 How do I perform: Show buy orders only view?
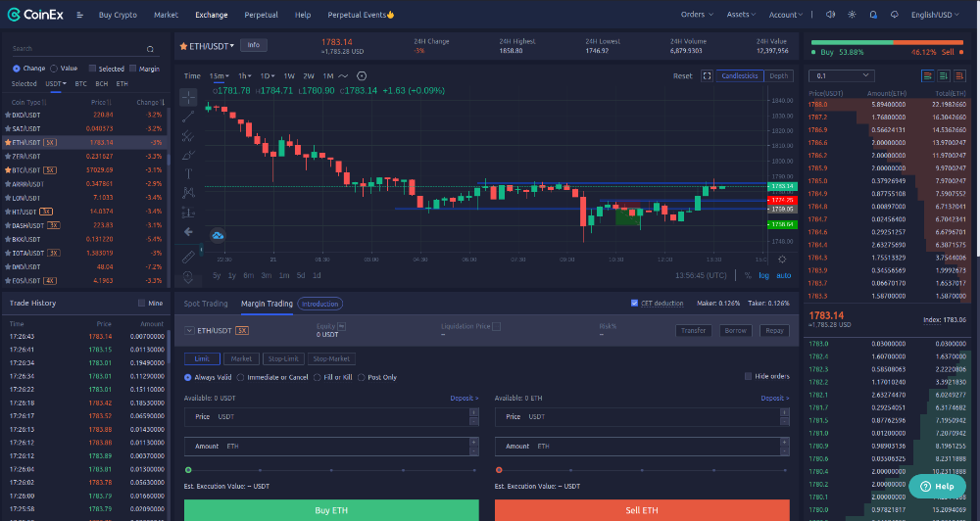point(944,75)
